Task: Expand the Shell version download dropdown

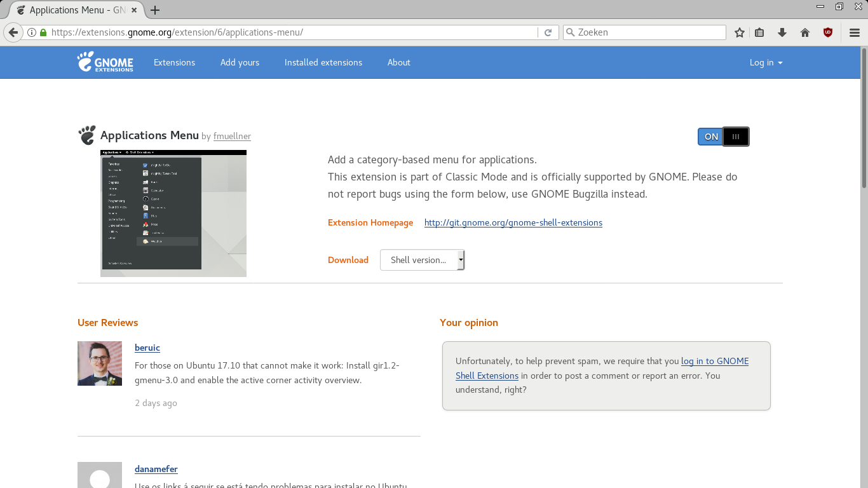Action: (423, 260)
